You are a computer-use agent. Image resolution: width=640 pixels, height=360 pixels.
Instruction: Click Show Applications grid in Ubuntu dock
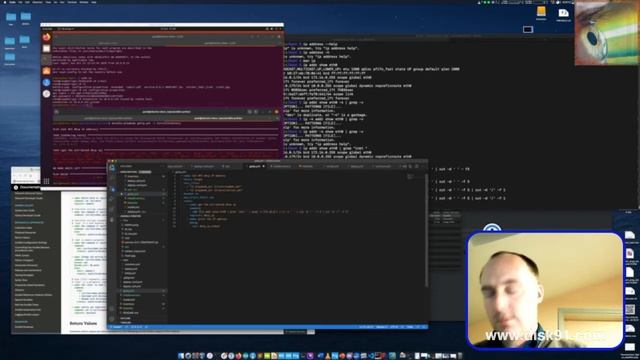47,181
